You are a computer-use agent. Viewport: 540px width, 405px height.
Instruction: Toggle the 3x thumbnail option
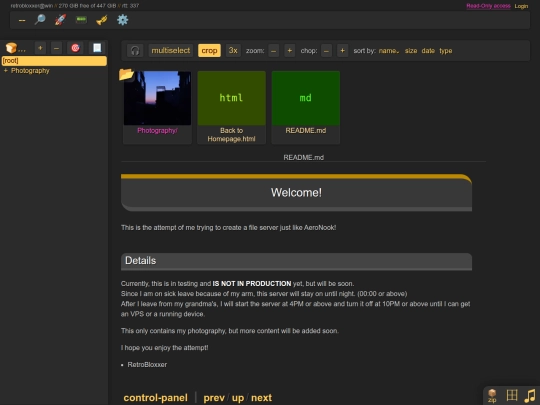[x=233, y=51]
